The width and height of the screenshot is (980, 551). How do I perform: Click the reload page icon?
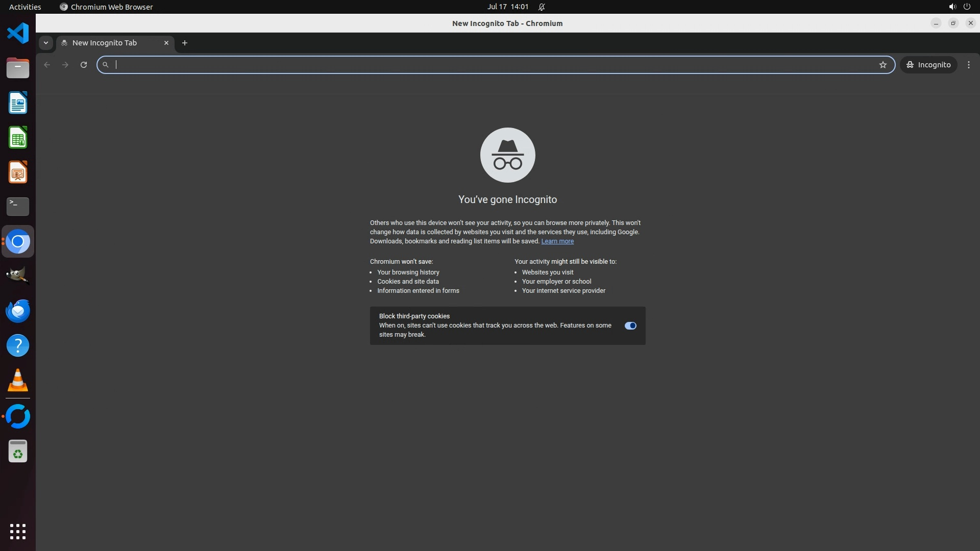(x=84, y=65)
